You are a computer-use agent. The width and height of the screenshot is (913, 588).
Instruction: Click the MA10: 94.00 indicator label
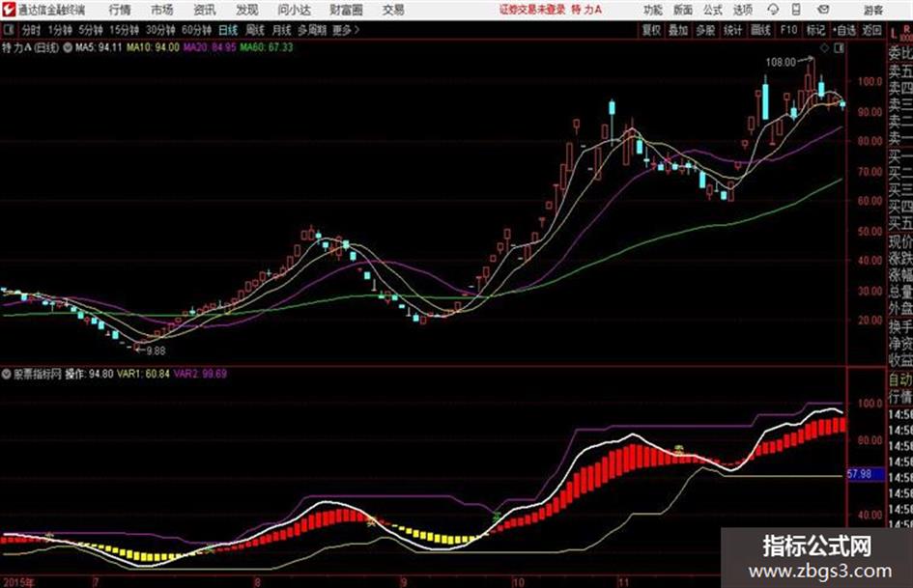point(153,47)
